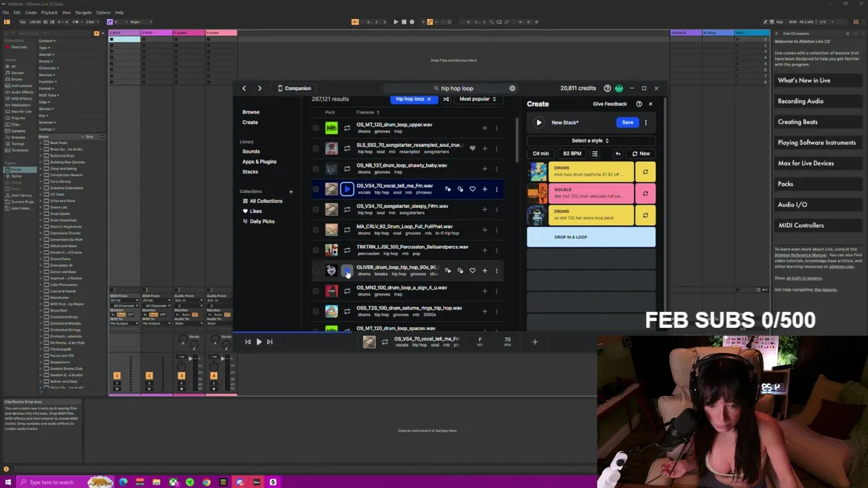The image size is (868, 488).
Task: Regenerate the yellow DRUMS euphoria layer
Action: [645, 172]
